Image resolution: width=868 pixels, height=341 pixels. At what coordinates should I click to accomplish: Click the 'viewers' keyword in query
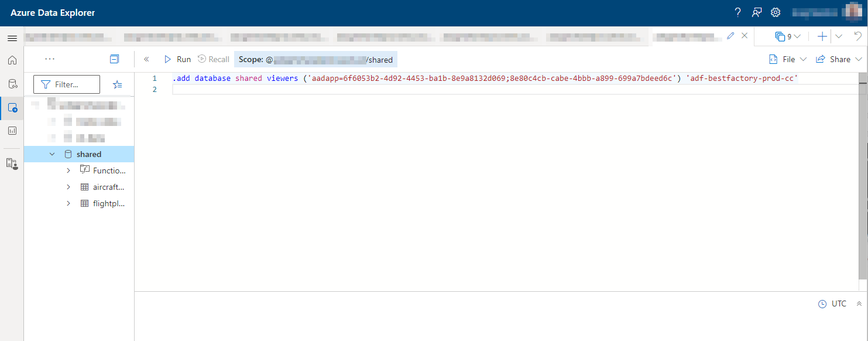(x=282, y=78)
